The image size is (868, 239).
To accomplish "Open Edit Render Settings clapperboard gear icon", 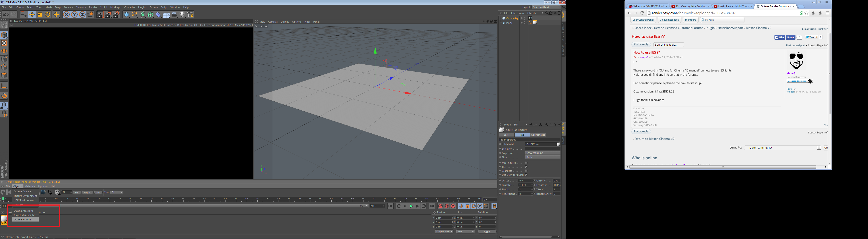I will tap(116, 15).
